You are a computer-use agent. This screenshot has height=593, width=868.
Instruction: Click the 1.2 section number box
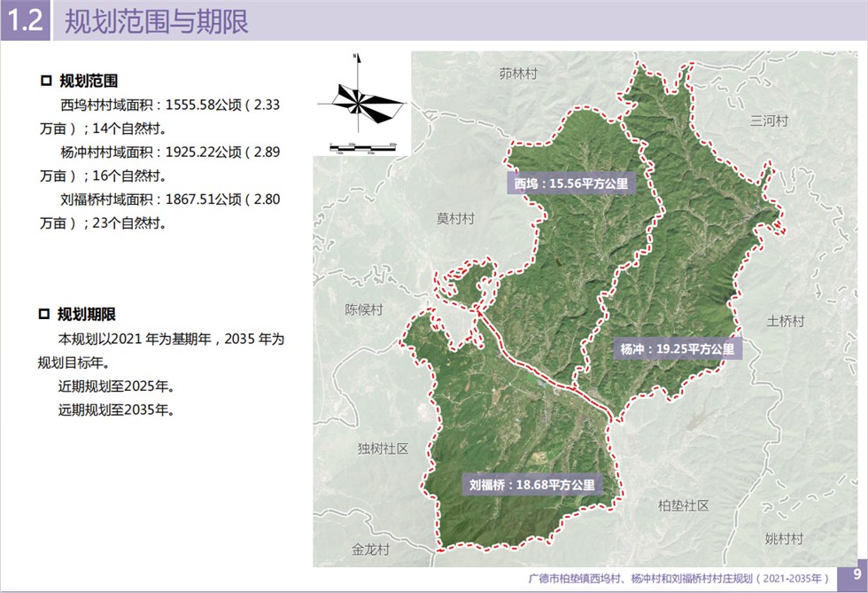[24, 20]
